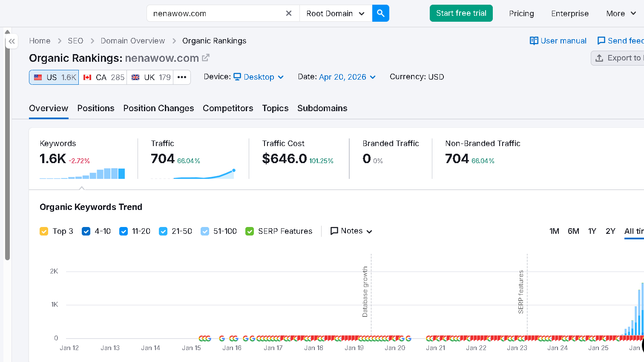Click the Notes flag icon above the chart

pyautogui.click(x=334, y=230)
